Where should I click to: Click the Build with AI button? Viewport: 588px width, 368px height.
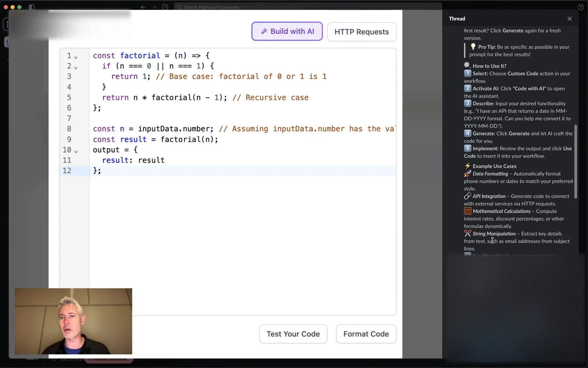tap(287, 31)
